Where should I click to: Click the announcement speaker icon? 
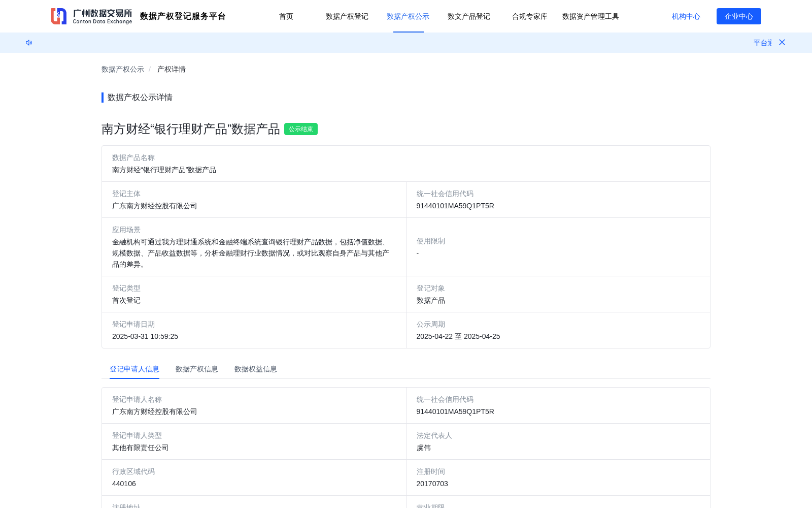(x=29, y=43)
